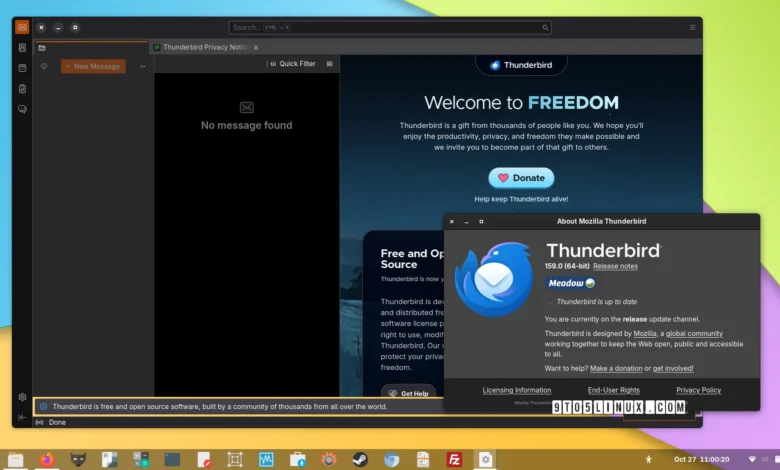Click the 'Welcome to FREEDOM' heading
Viewport: 780px width, 470px height.
tap(521, 102)
